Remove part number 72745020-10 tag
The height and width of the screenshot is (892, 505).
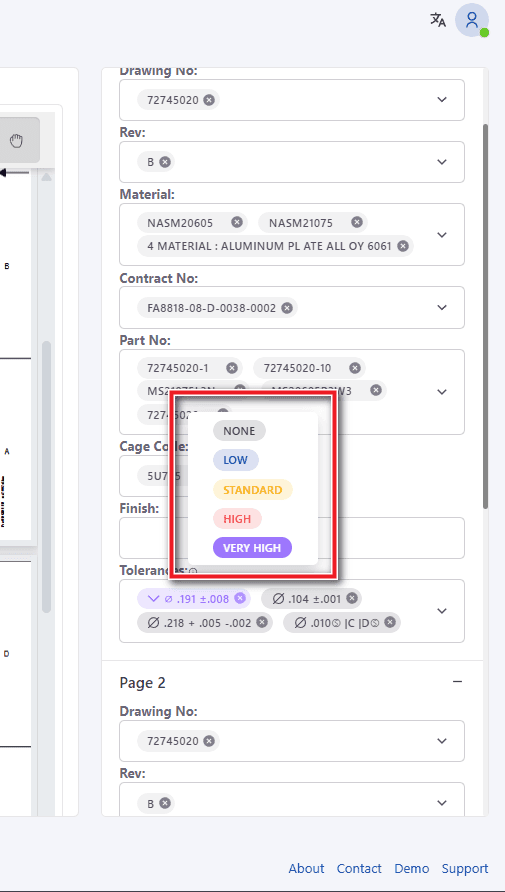coord(355,368)
